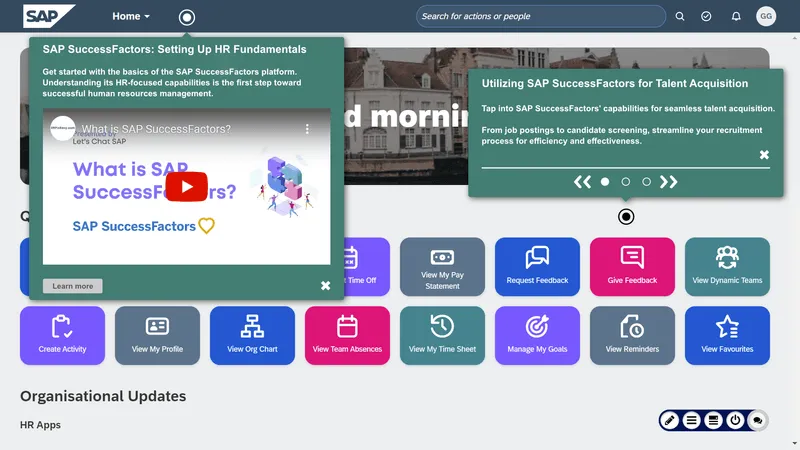
Task: Open the Request Feedback tile
Action: coord(537,267)
